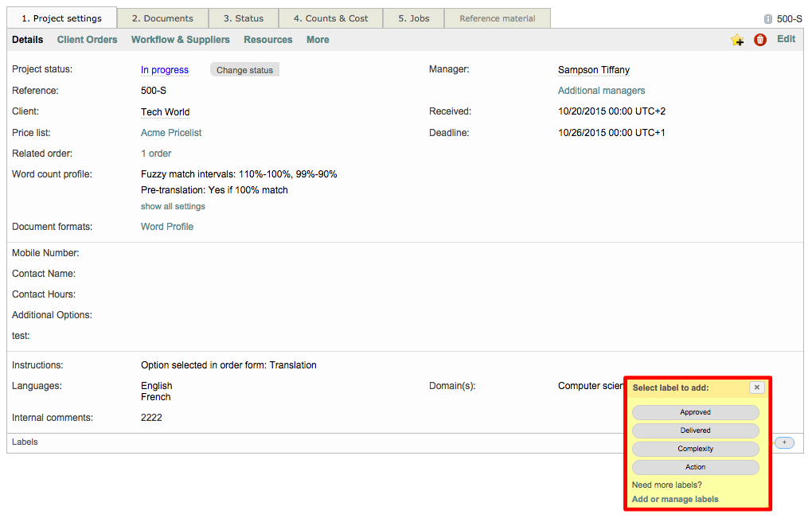Viewport: 812px width, 518px height.
Task: Click the Additional managers link
Action: [x=601, y=91]
